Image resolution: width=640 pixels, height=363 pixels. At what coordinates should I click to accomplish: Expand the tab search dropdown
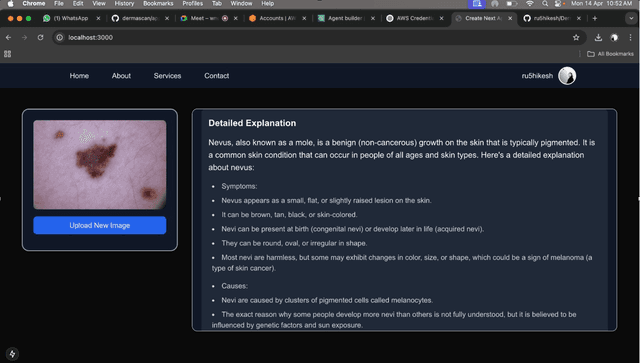pos(630,18)
